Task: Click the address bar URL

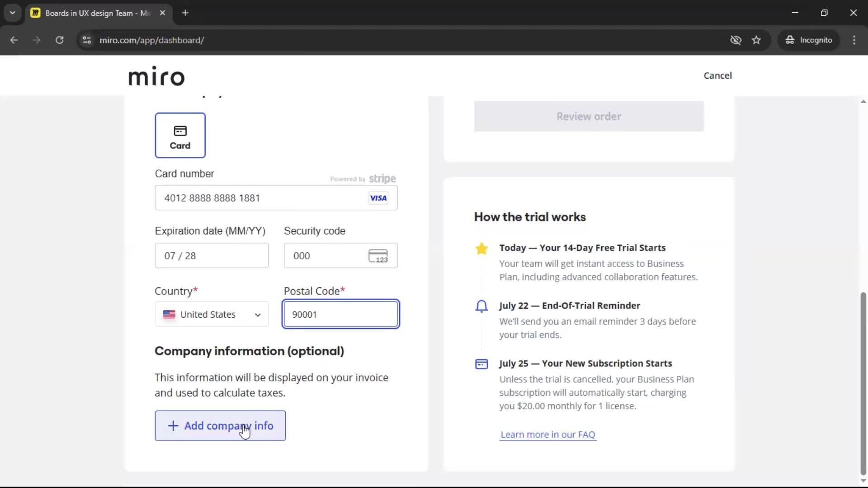Action: pos(152,40)
